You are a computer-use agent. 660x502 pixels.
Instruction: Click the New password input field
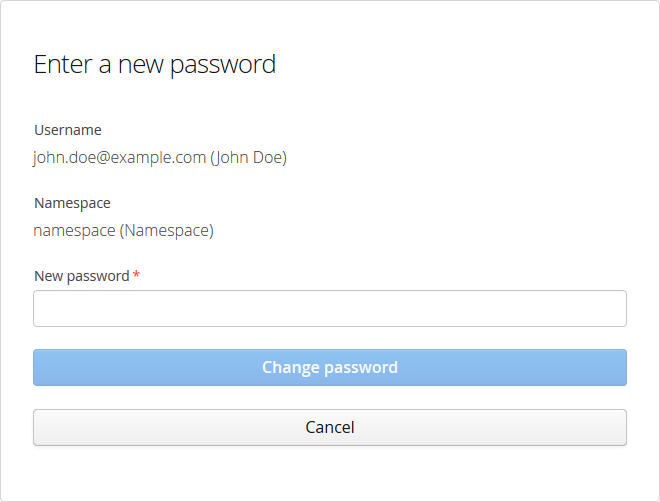330,308
